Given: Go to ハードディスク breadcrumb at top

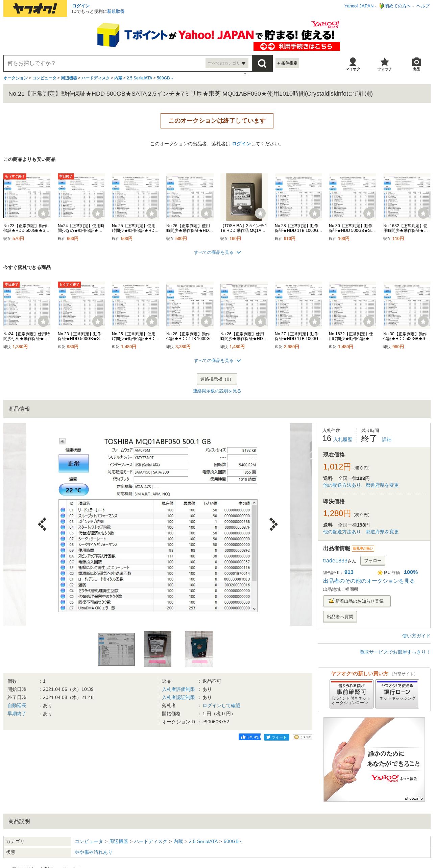Looking at the screenshot, I should 96,78.
